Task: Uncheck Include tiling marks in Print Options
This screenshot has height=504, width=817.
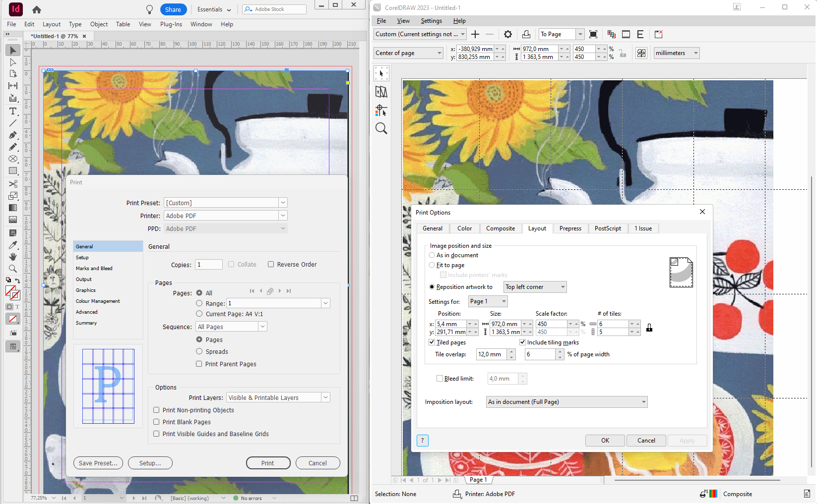Action: coord(522,342)
